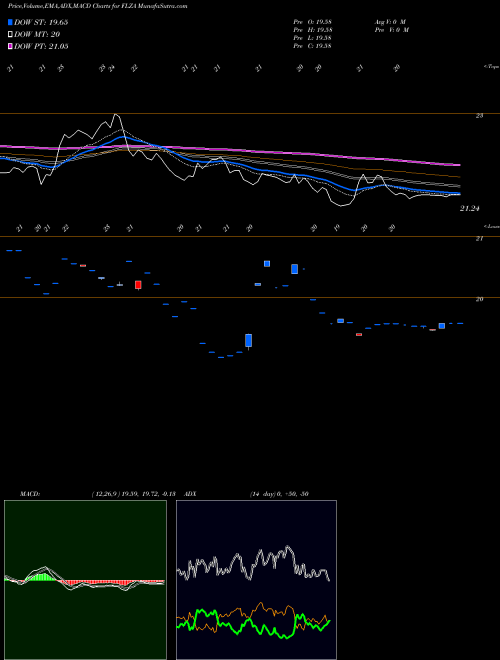Click the '21.24' EMA end value
This screenshot has height=660, width=500.
(x=470, y=208)
